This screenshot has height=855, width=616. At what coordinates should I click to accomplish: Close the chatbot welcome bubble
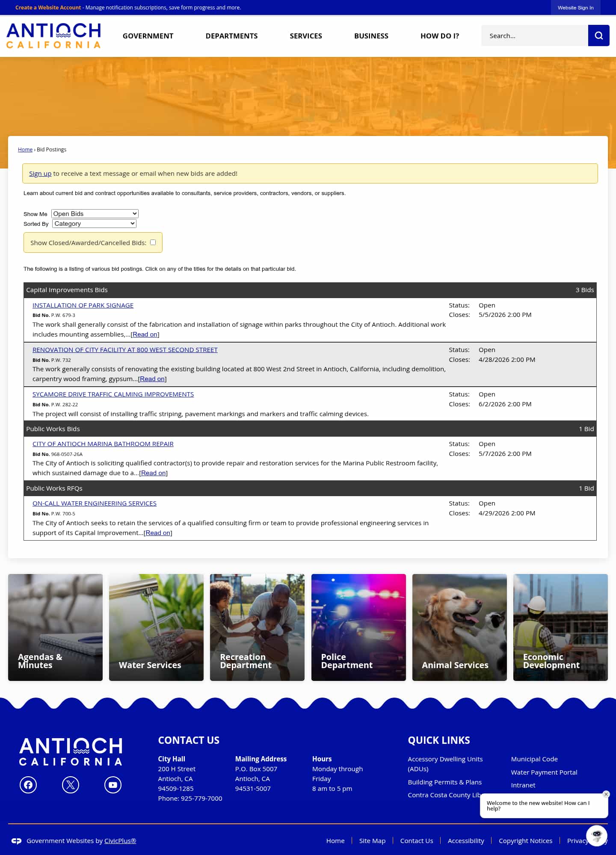click(x=606, y=794)
